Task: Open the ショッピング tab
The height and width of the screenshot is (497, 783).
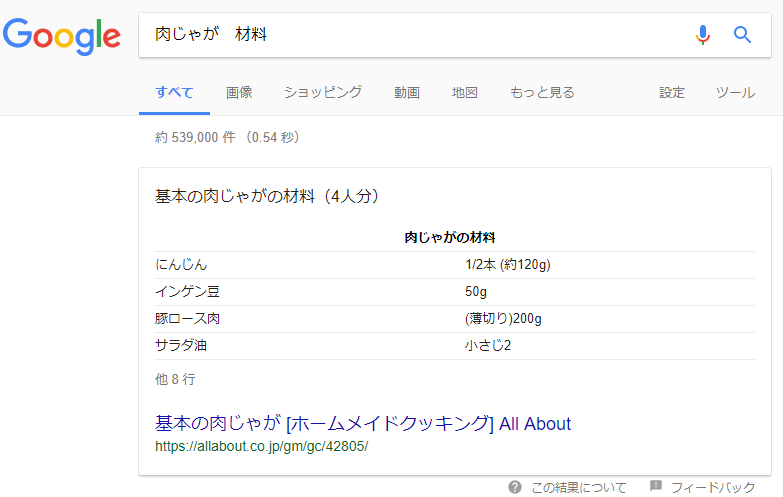Action: coord(323,92)
